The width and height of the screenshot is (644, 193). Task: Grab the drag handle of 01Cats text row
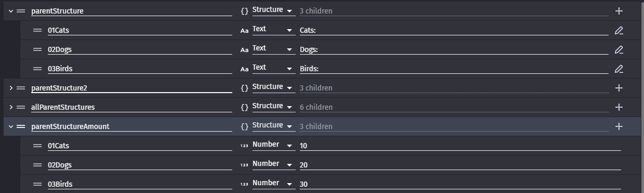click(x=37, y=30)
